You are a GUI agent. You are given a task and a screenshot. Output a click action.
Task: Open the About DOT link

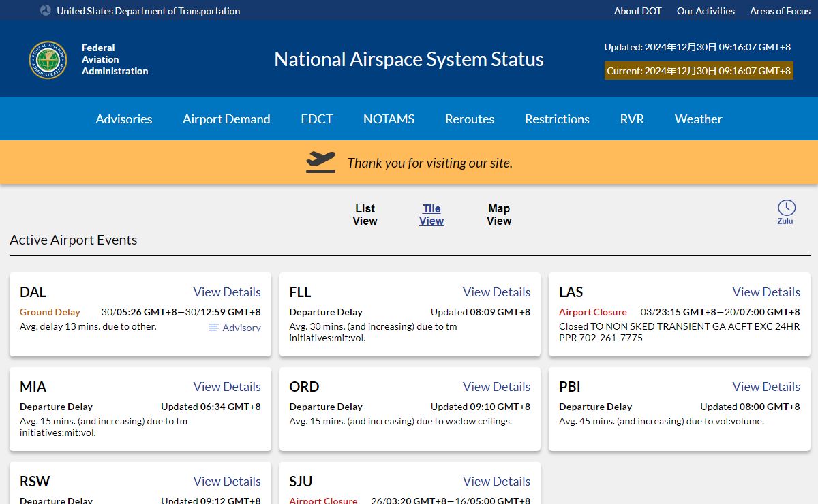pos(637,11)
